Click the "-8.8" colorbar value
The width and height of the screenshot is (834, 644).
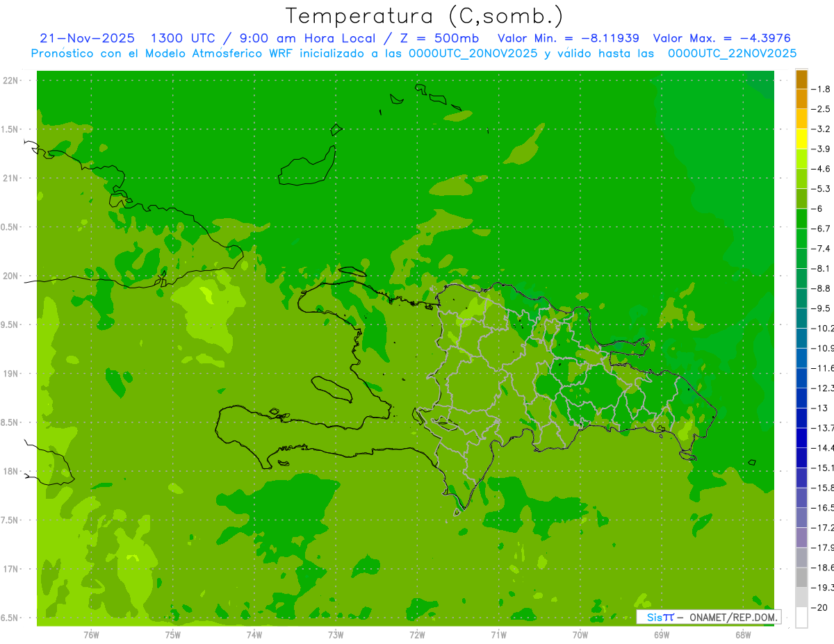click(x=821, y=288)
